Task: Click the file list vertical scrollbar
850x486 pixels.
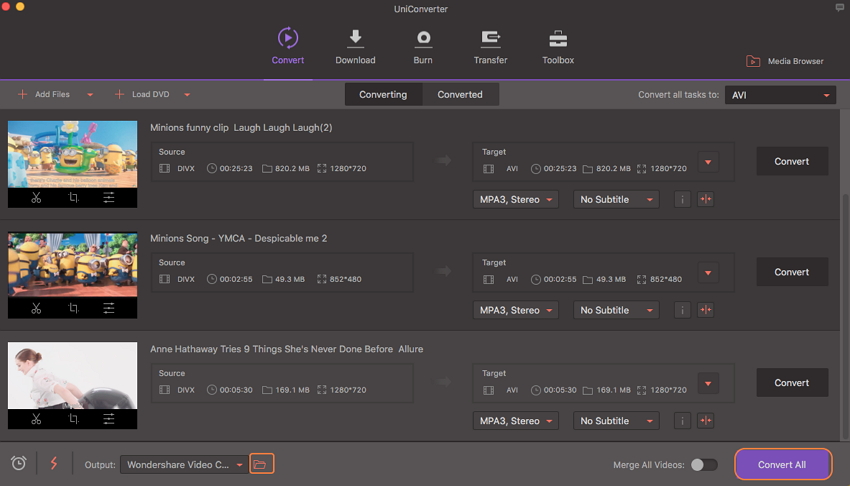Action: pos(845,317)
